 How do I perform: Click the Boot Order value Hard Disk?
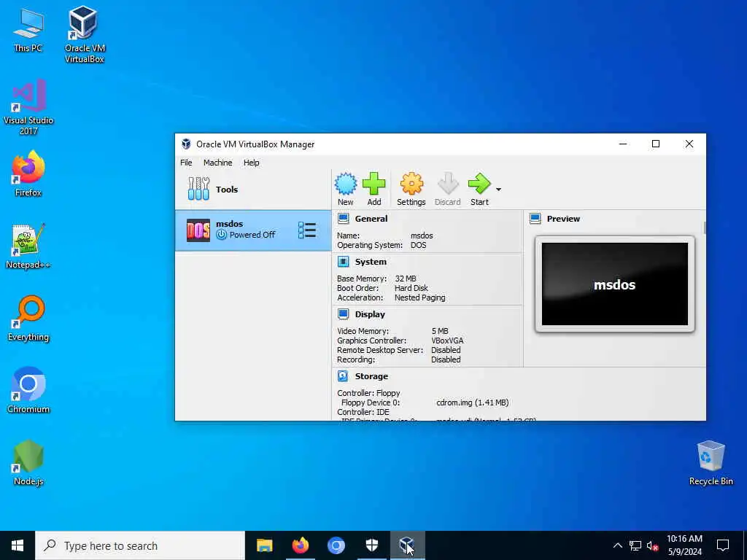pos(411,288)
